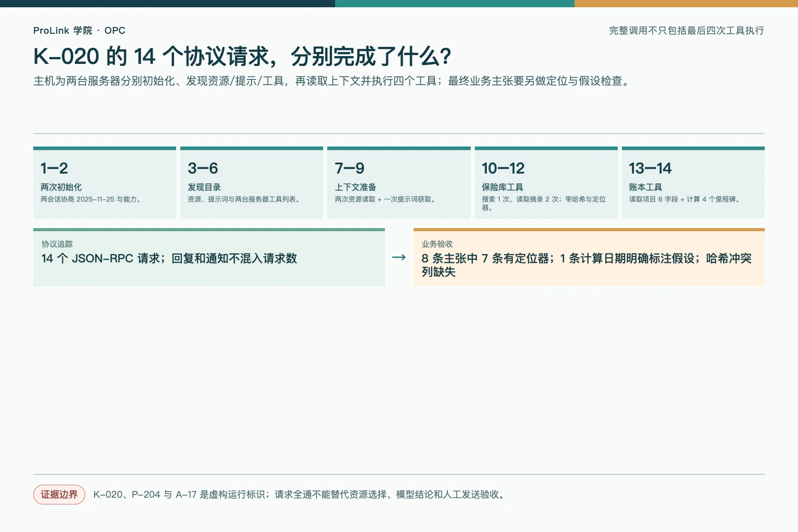Select the step card '10–12 保险库工具'
The image size is (798, 532).
(546, 182)
